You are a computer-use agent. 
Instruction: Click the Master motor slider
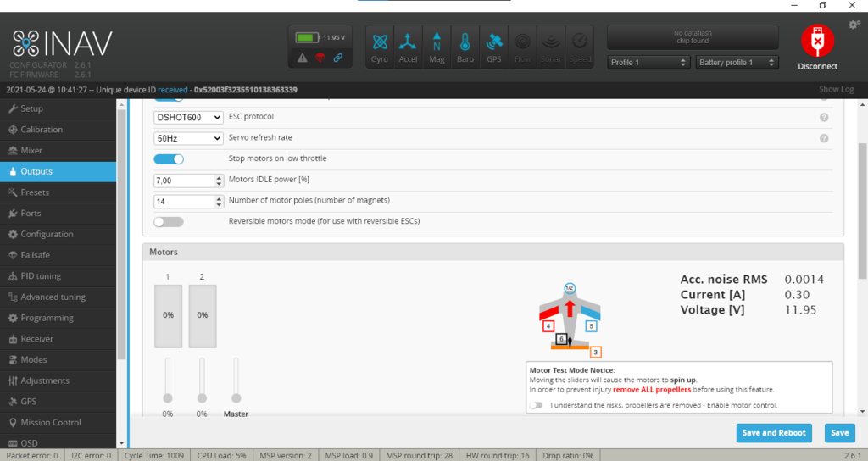[x=236, y=397]
